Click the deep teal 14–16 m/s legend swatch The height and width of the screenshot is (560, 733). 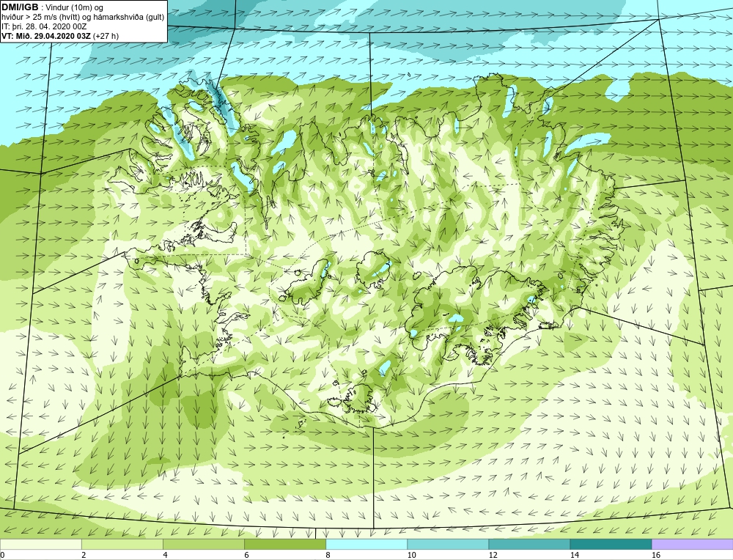point(611,544)
